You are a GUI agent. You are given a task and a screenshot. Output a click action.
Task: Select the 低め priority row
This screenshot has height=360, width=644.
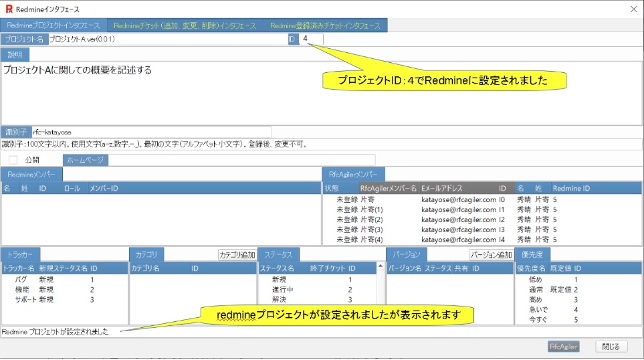pyautogui.click(x=578, y=280)
